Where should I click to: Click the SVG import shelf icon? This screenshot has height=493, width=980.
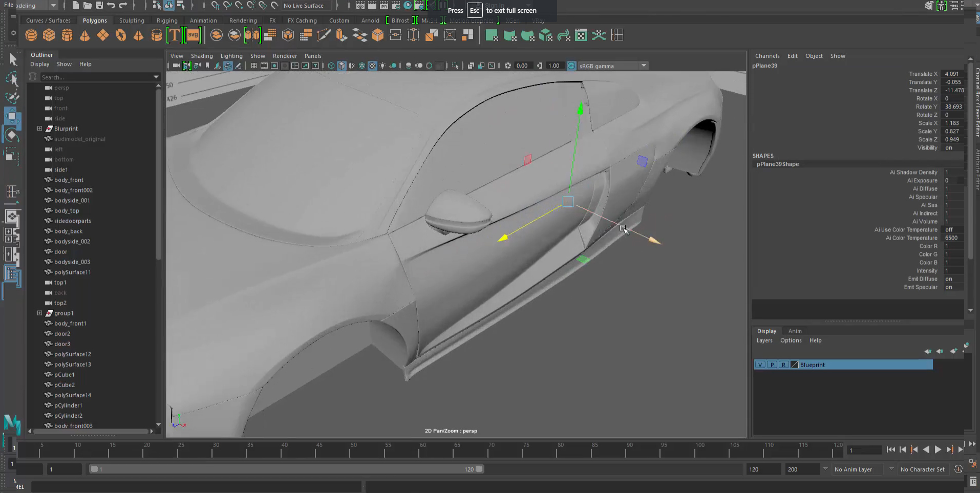(x=193, y=35)
